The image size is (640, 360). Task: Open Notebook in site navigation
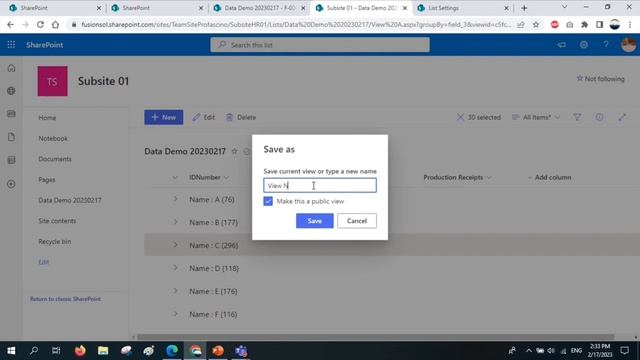tap(53, 138)
